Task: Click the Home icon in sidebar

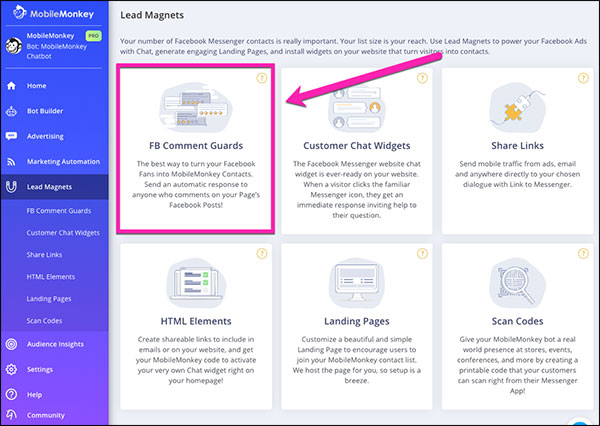Action: click(11, 86)
